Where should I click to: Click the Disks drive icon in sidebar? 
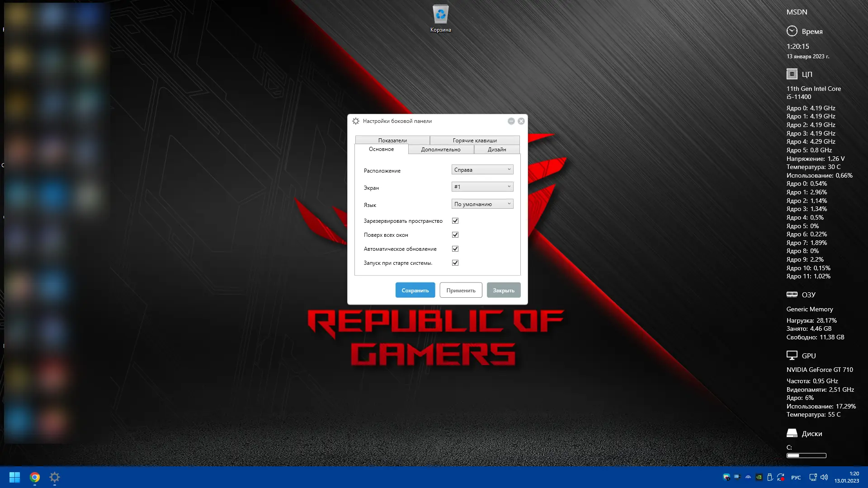792,433
